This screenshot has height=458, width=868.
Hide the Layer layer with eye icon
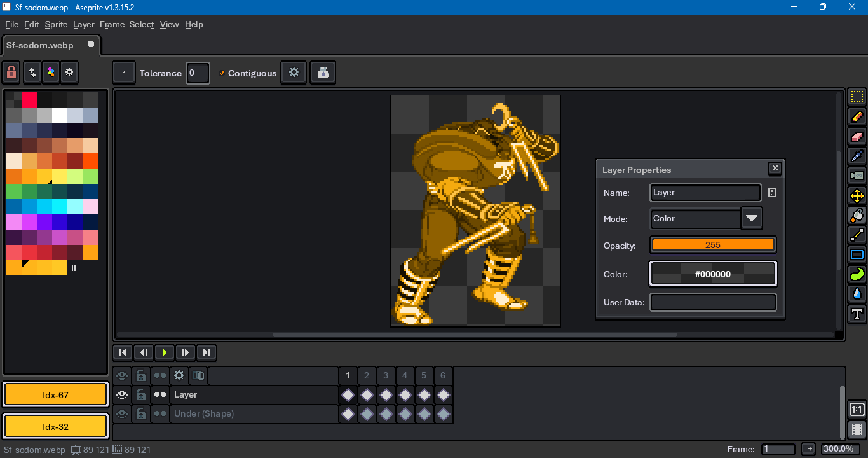122,395
